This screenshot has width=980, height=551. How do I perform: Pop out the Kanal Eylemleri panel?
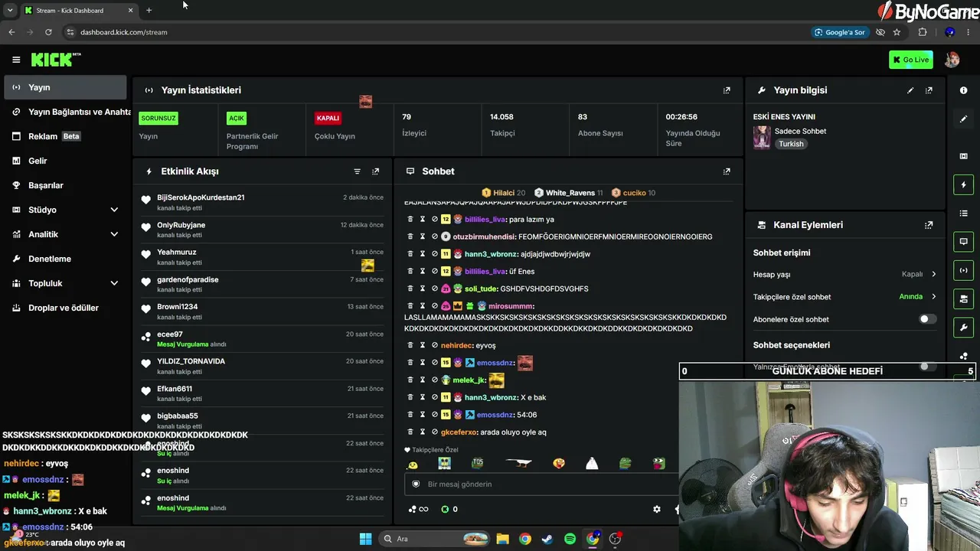point(929,225)
